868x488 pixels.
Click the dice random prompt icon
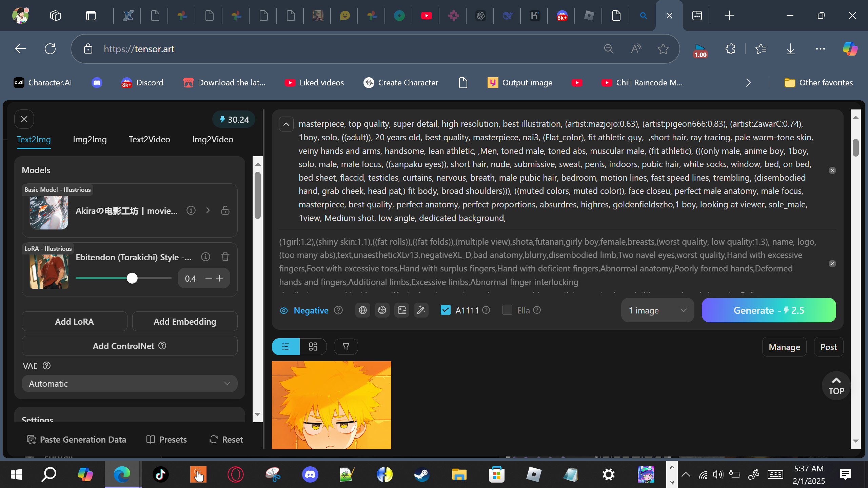[x=382, y=310]
